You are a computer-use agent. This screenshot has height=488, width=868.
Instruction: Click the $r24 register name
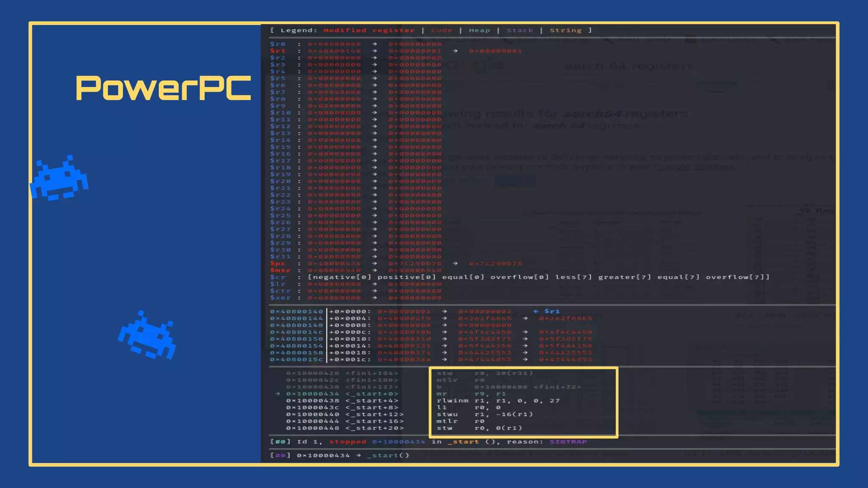pyautogui.click(x=280, y=209)
